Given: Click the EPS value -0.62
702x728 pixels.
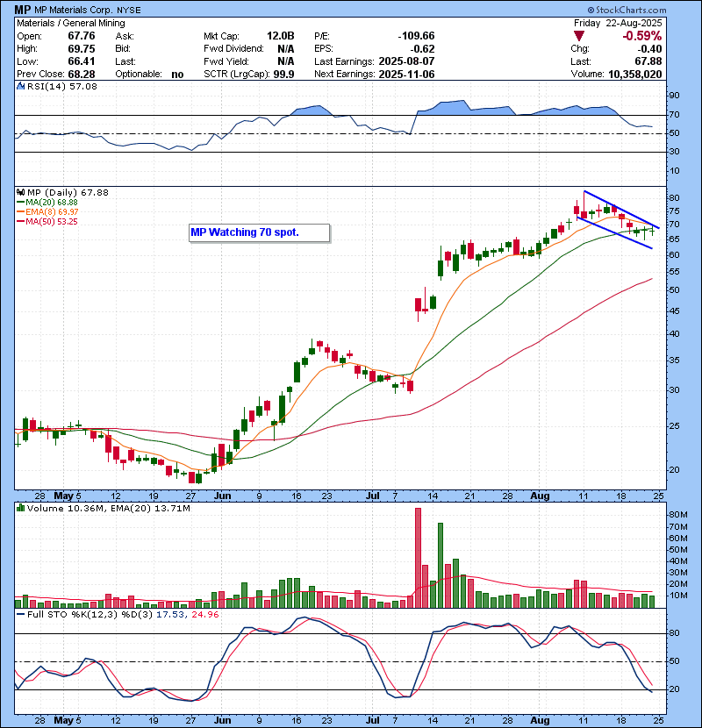Looking at the screenshot, I should [x=423, y=49].
